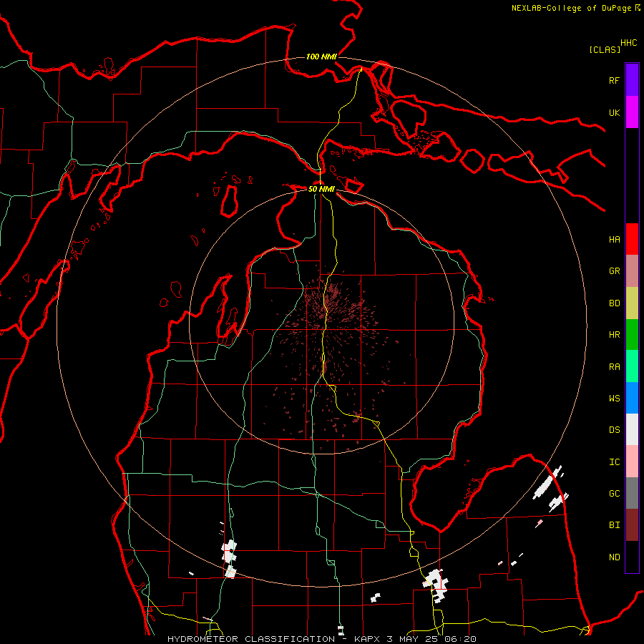Click the 'RA' legend label
The image size is (644, 644).
[x=614, y=367]
